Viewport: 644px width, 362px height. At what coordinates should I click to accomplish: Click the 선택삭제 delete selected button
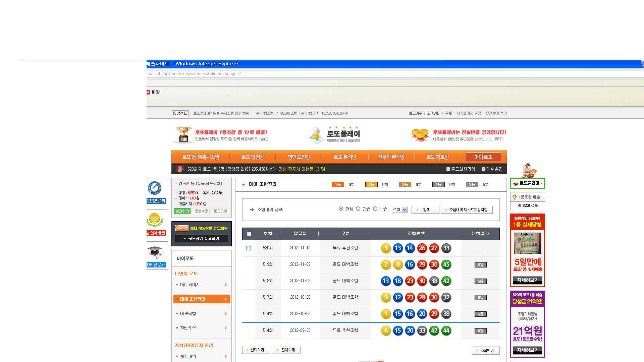point(256,350)
